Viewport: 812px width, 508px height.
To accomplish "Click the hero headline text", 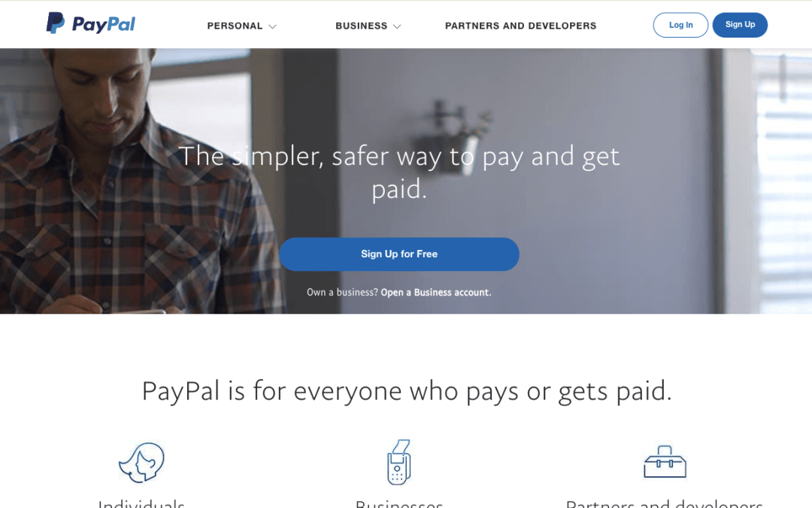I will click(399, 172).
